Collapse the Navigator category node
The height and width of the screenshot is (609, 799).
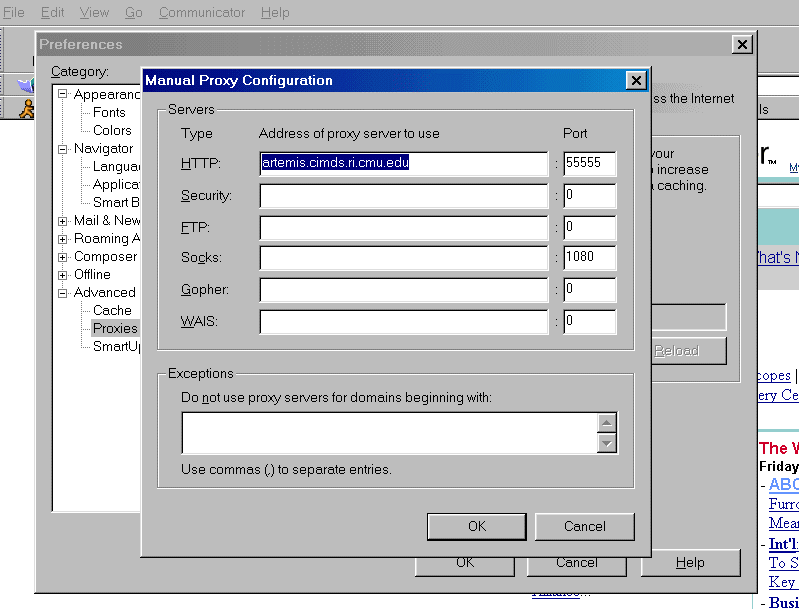click(x=63, y=149)
